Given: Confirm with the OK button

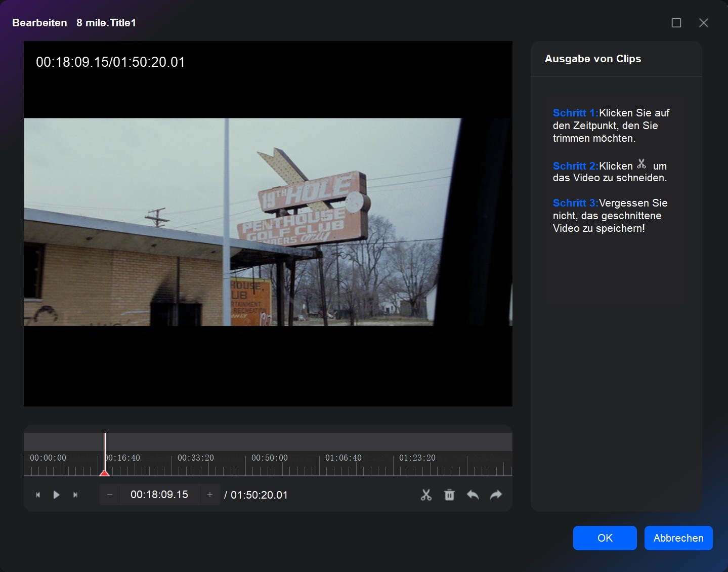Looking at the screenshot, I should click(x=605, y=538).
